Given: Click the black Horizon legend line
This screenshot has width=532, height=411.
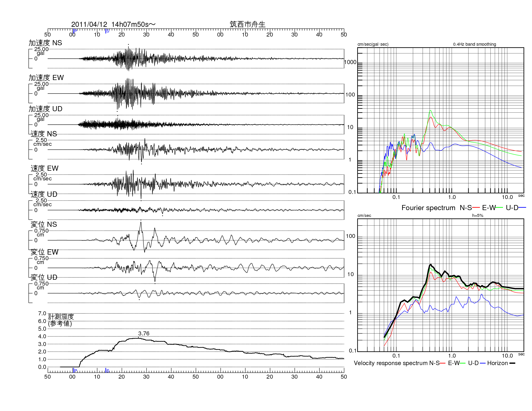Looking at the screenshot, I should pos(512,363).
